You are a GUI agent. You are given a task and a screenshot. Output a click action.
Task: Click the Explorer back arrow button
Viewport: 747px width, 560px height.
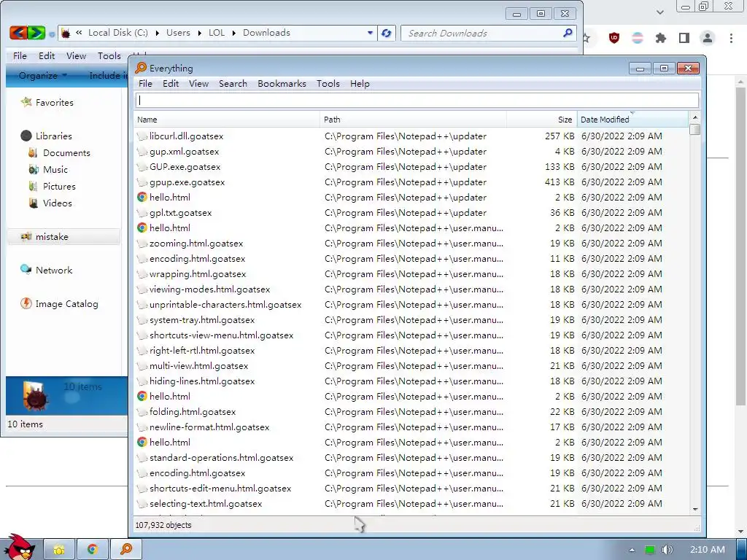point(18,33)
